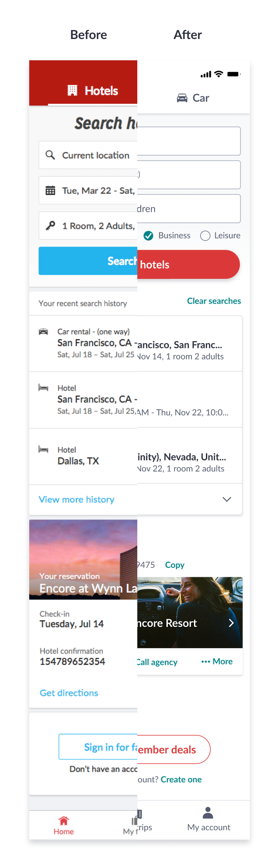Click the Clear searches link

[214, 301]
